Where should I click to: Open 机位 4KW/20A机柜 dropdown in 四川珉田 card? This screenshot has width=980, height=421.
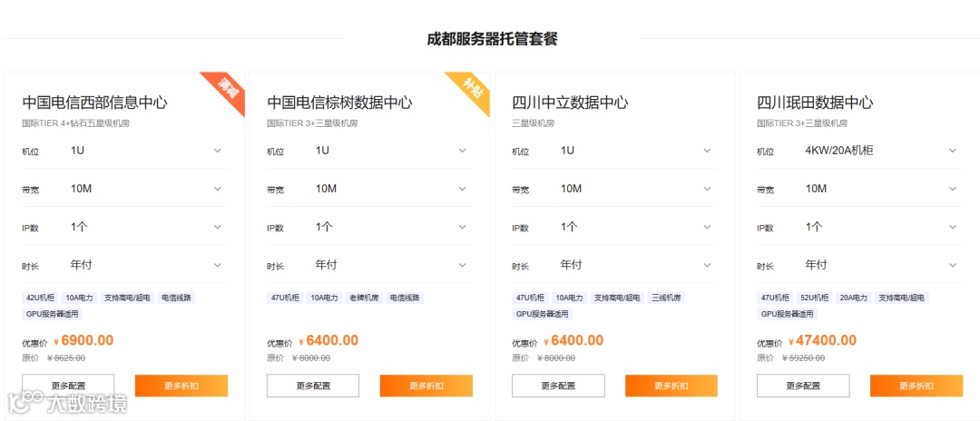(x=880, y=151)
